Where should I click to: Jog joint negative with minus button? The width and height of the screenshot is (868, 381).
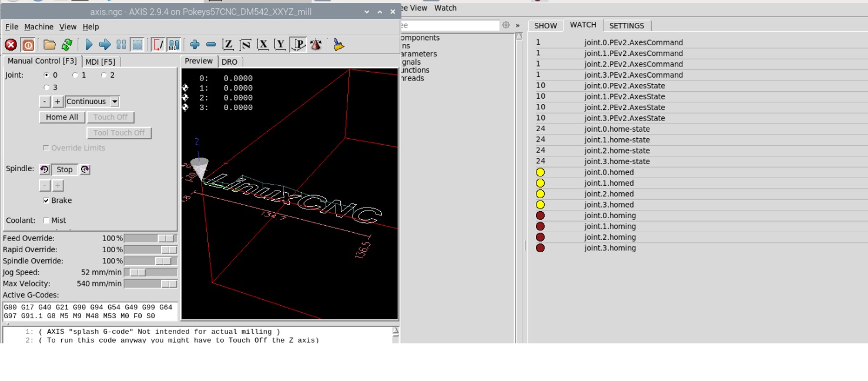(x=45, y=102)
